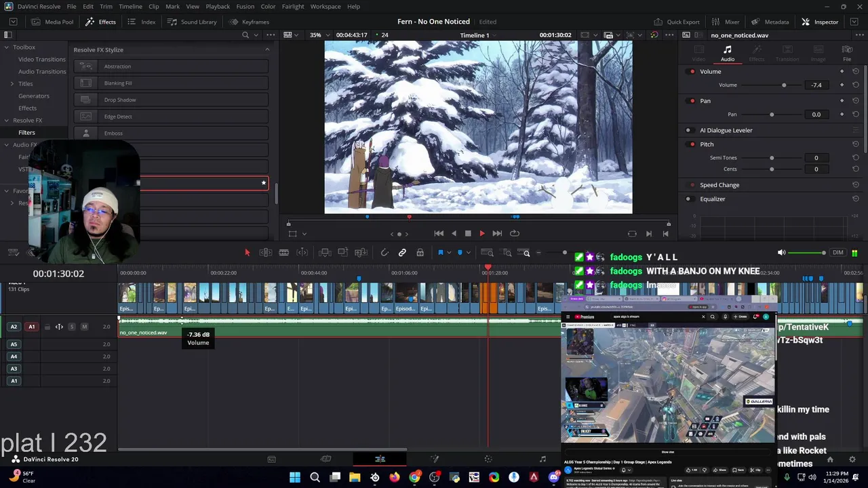Open the Timeline menu in menu bar
This screenshot has height=488, width=868.
(x=130, y=7)
